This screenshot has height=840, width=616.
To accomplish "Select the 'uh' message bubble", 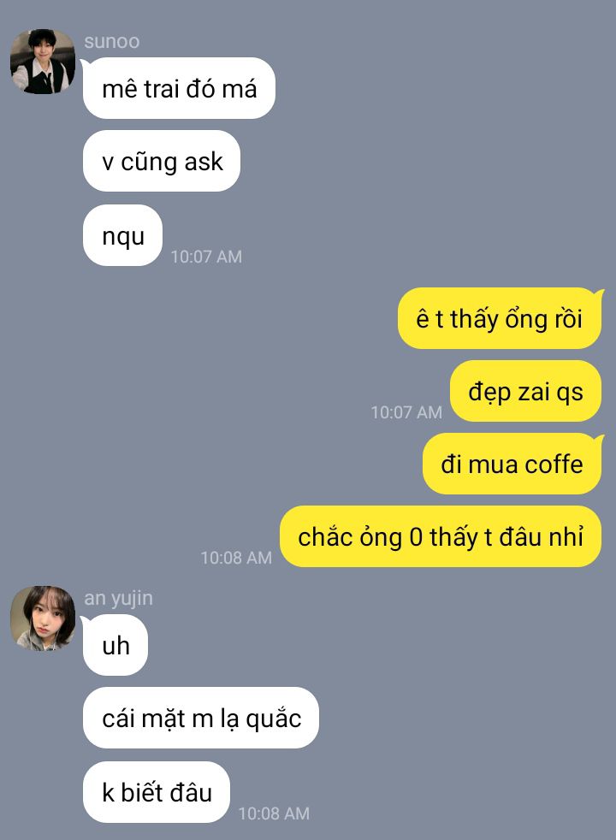I will (x=115, y=645).
